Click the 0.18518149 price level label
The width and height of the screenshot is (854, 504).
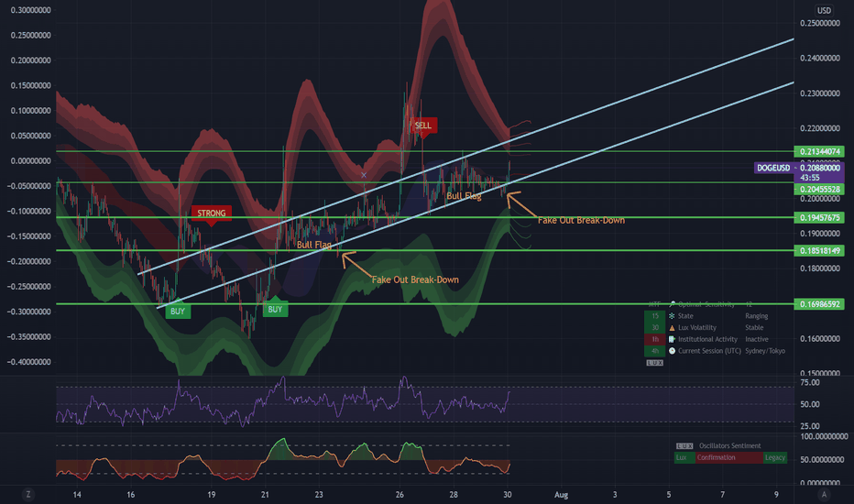pos(819,251)
